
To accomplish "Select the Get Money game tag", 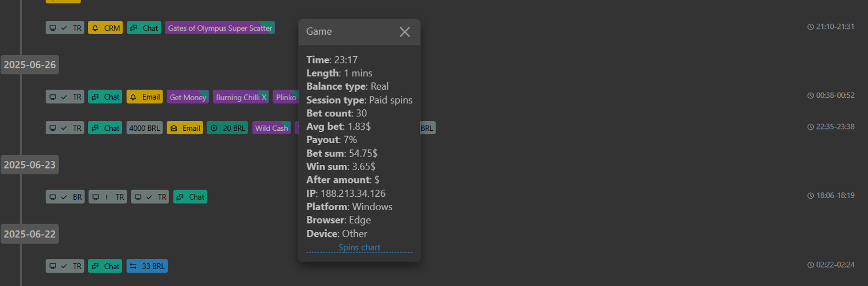I will (x=187, y=97).
